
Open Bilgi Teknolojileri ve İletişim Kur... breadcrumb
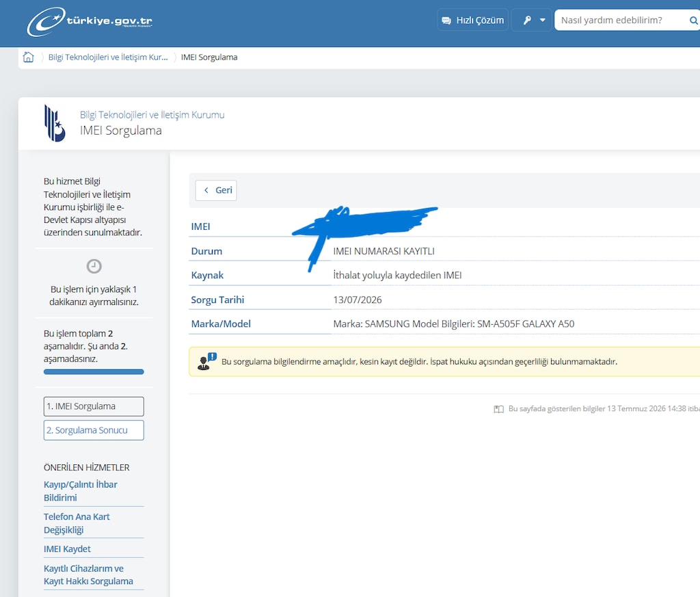pos(108,57)
